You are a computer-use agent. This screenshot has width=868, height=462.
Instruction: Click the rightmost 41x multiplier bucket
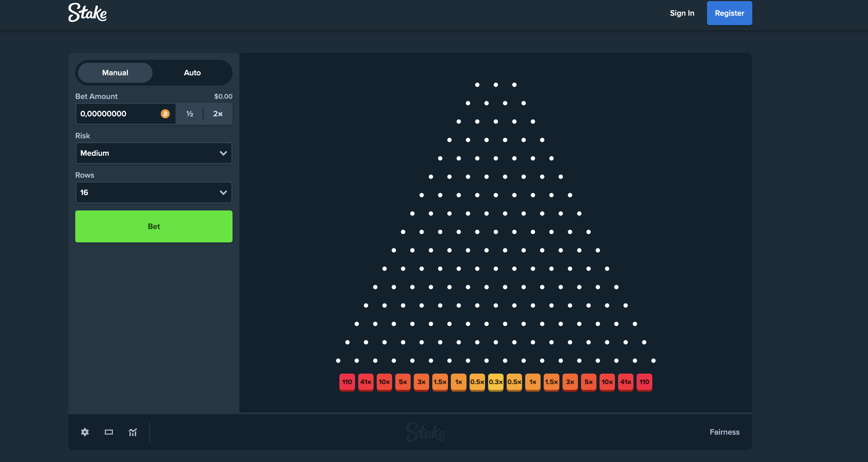click(626, 382)
